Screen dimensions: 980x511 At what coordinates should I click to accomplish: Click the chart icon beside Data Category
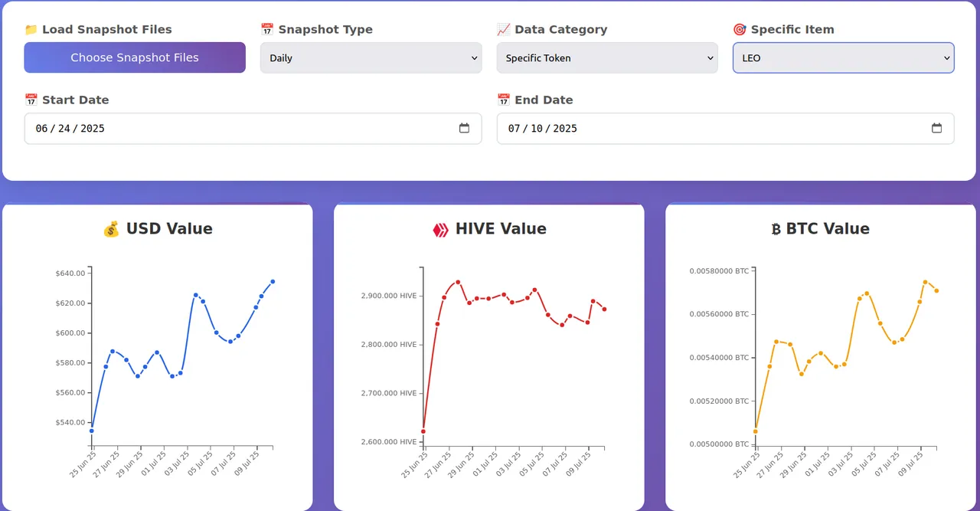(x=503, y=30)
